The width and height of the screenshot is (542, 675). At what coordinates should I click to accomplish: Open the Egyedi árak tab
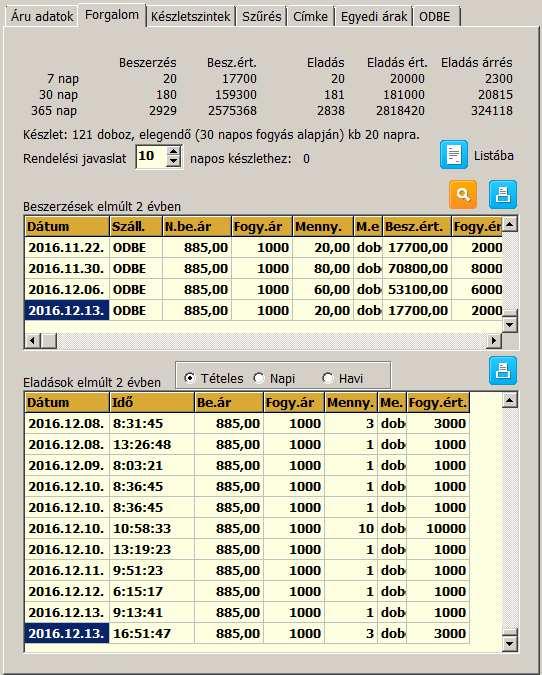[x=374, y=16]
